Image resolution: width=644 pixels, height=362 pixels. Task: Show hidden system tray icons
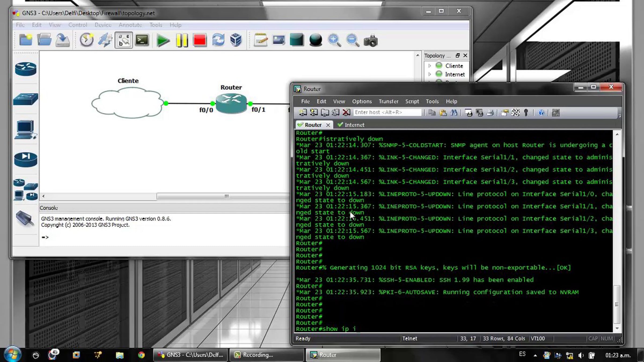click(x=535, y=355)
